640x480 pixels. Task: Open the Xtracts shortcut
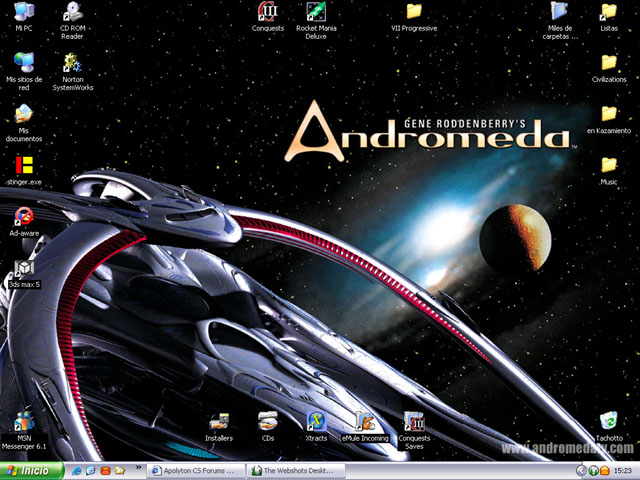[x=316, y=422]
